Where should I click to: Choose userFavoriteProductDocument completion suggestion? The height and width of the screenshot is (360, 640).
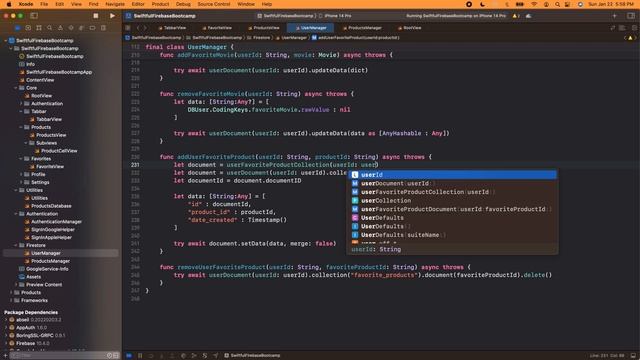(452, 209)
